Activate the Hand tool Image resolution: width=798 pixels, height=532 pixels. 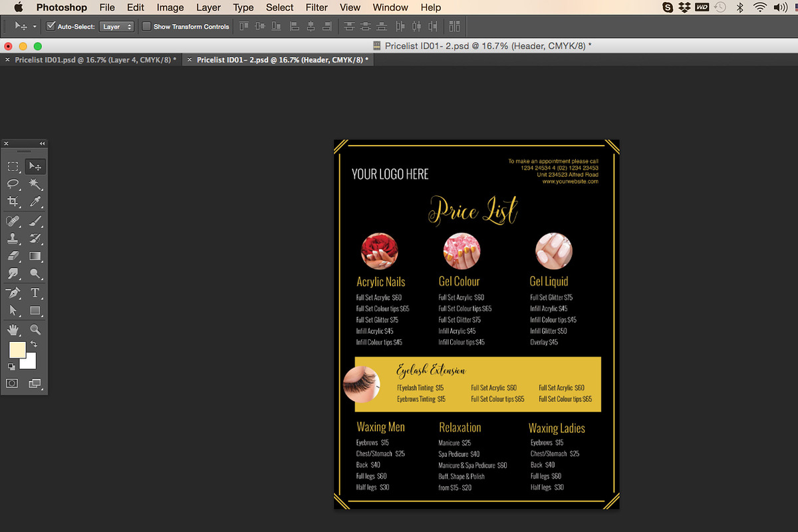coord(13,329)
